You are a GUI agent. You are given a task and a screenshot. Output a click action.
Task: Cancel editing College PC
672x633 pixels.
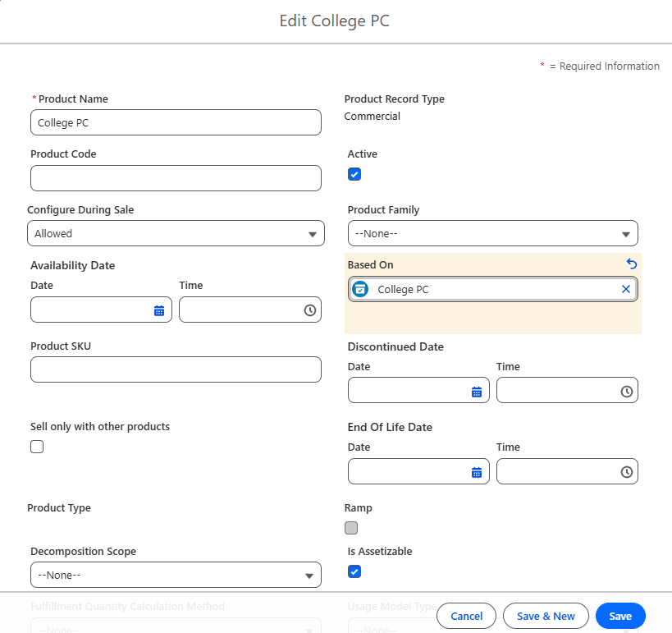coord(467,616)
